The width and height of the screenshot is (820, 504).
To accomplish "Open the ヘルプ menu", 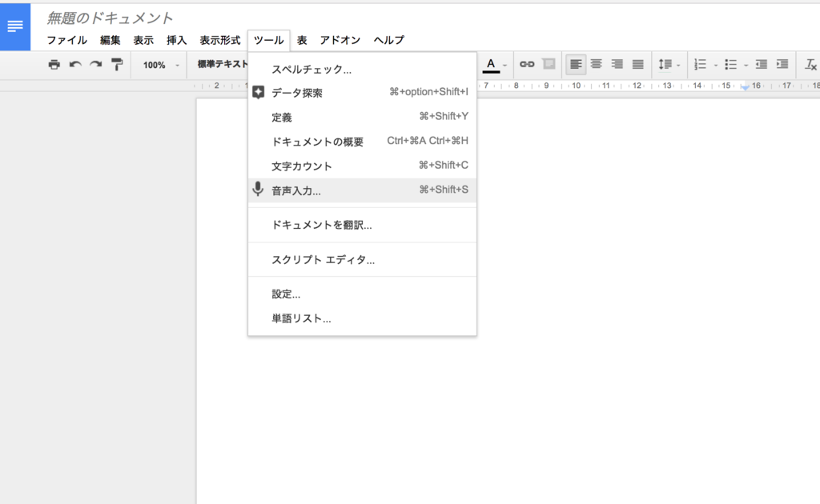I will [389, 40].
